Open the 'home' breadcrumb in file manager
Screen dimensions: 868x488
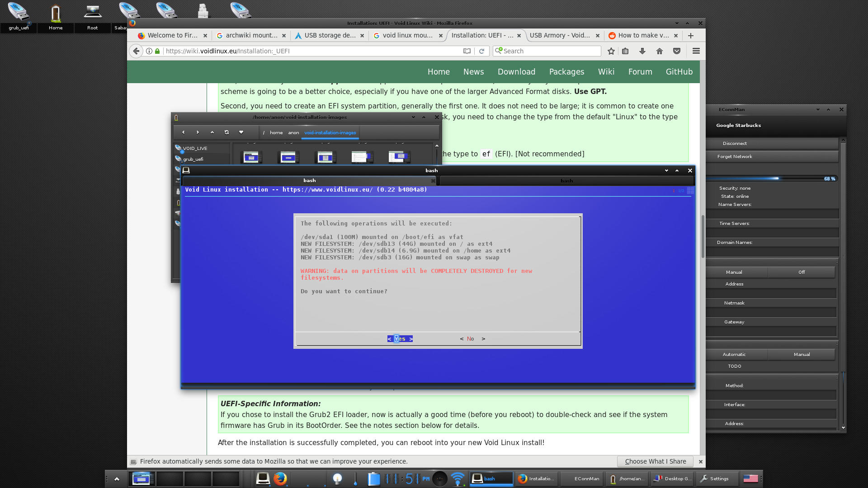276,133
